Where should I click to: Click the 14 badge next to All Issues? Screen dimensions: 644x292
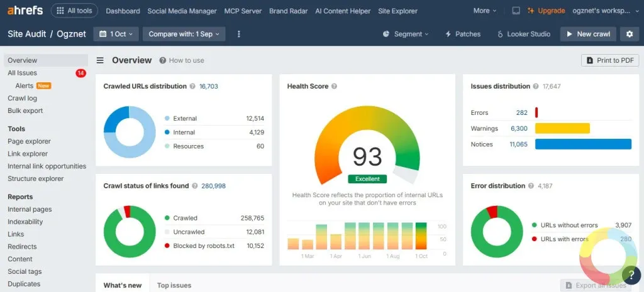pyautogui.click(x=80, y=73)
